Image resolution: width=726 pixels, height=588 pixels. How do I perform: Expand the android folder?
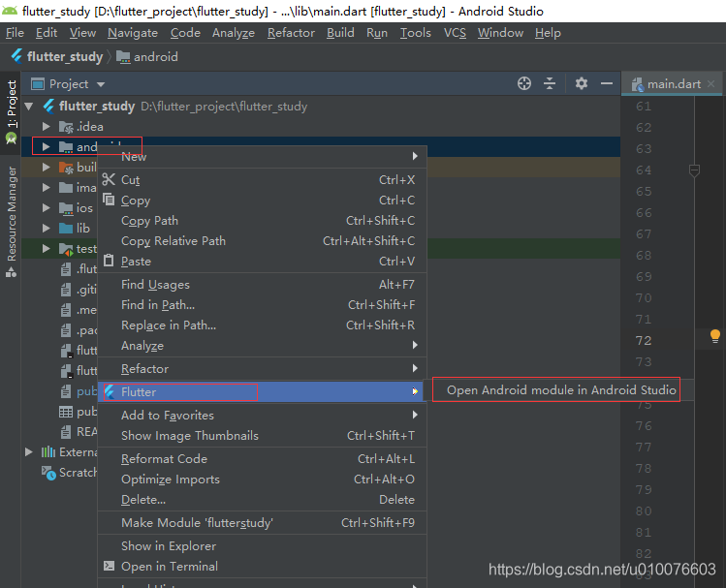coord(46,146)
